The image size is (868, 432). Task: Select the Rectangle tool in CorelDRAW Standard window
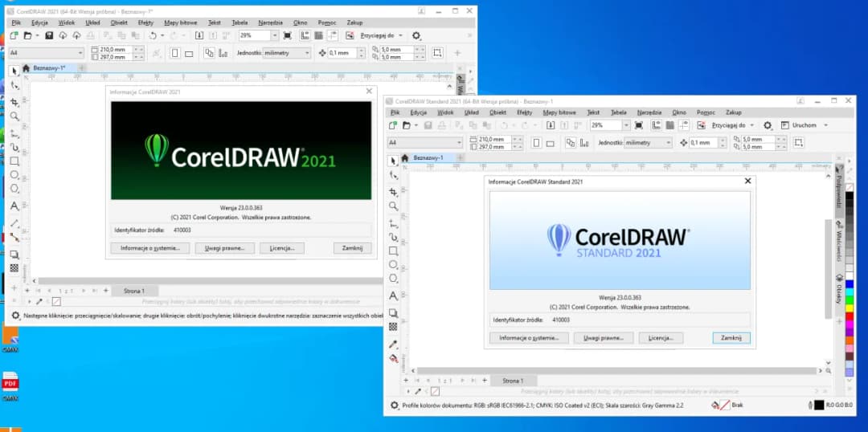[393, 251]
